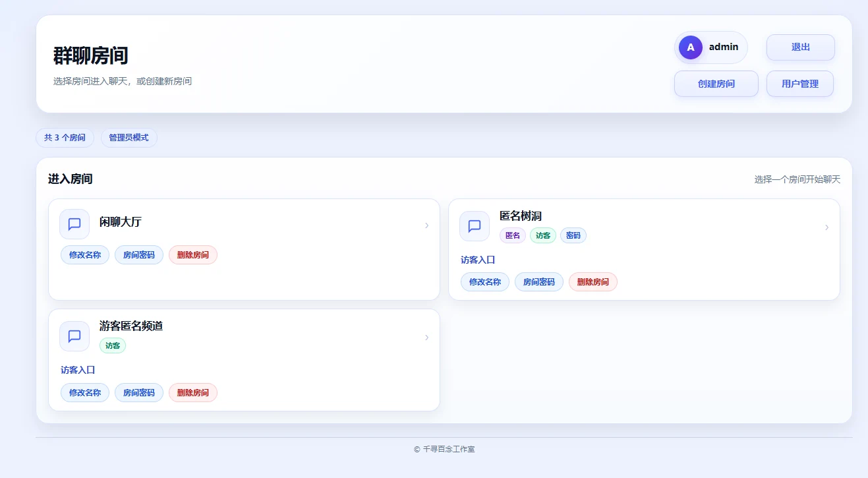The height and width of the screenshot is (478, 868).
Task: Click 房间密码 for 匿名树洞
Action: coord(539,282)
